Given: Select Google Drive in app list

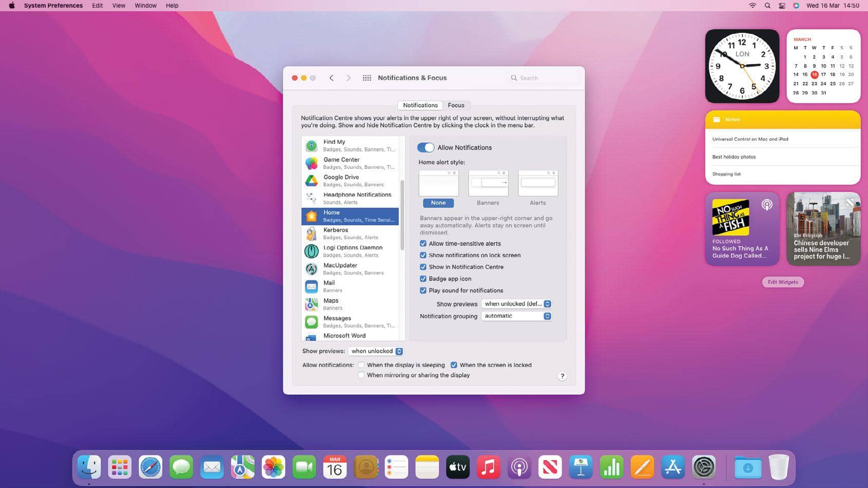Looking at the screenshot, I should [x=350, y=181].
